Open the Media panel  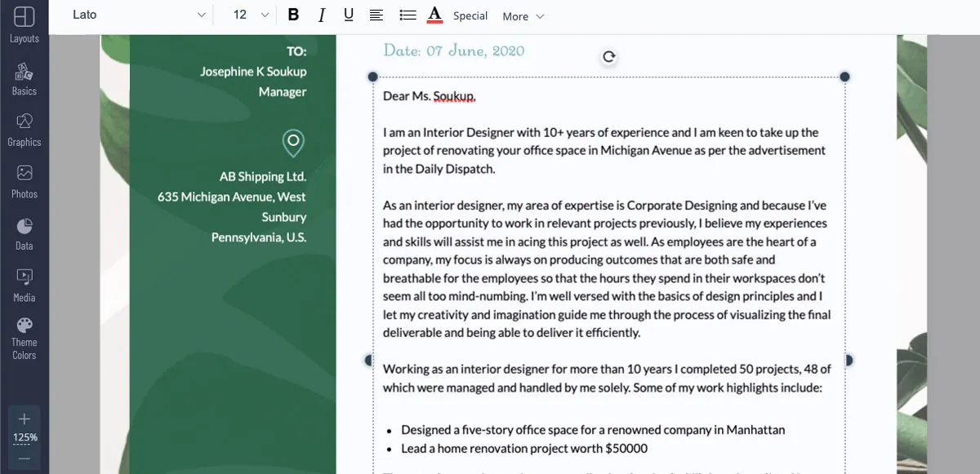point(24,285)
